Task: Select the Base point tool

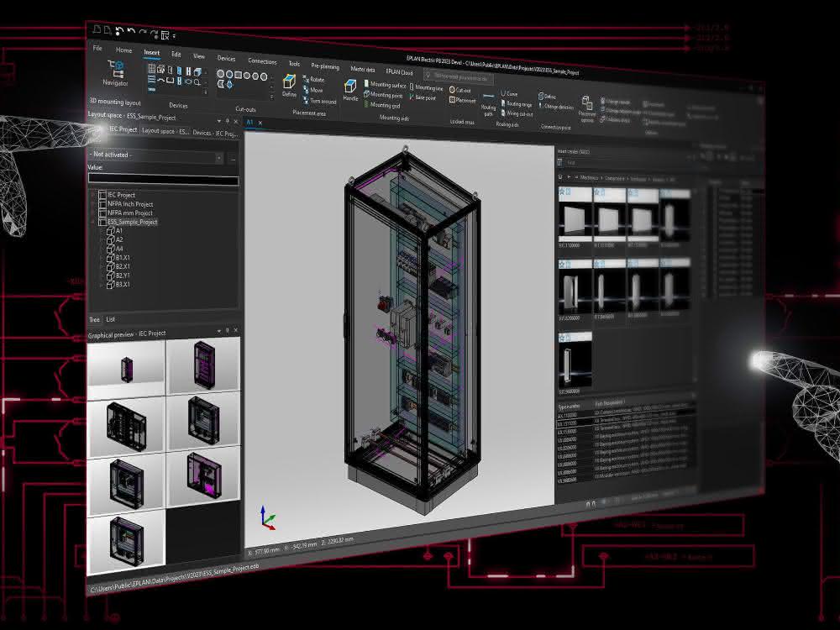Action: (423, 97)
